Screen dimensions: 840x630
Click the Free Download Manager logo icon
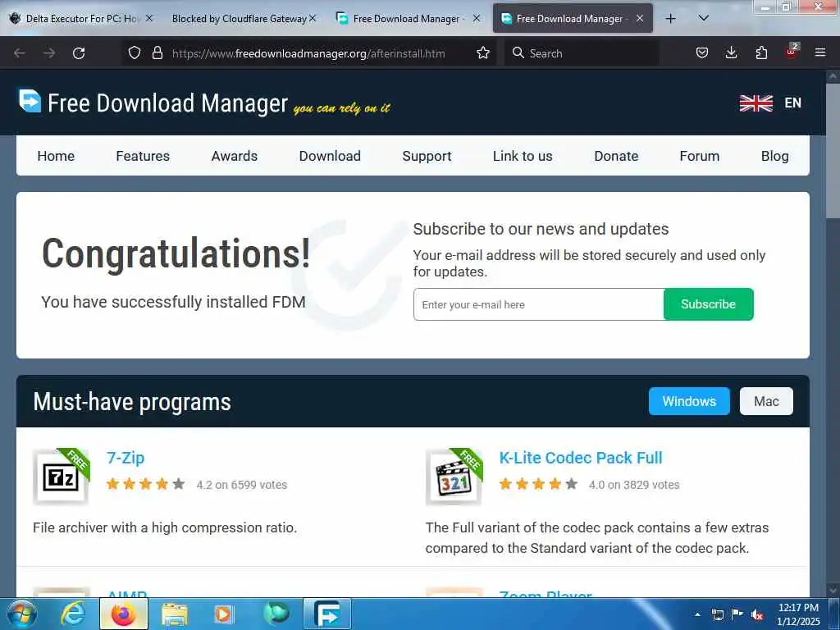[30, 101]
